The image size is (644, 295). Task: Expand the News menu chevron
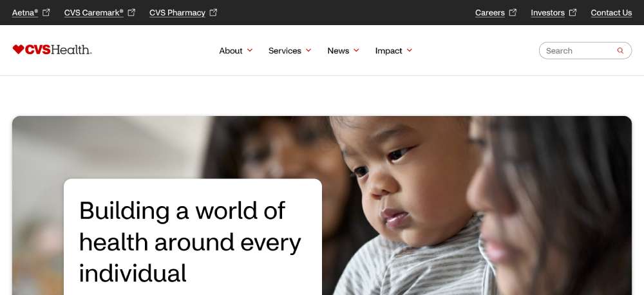356,50
